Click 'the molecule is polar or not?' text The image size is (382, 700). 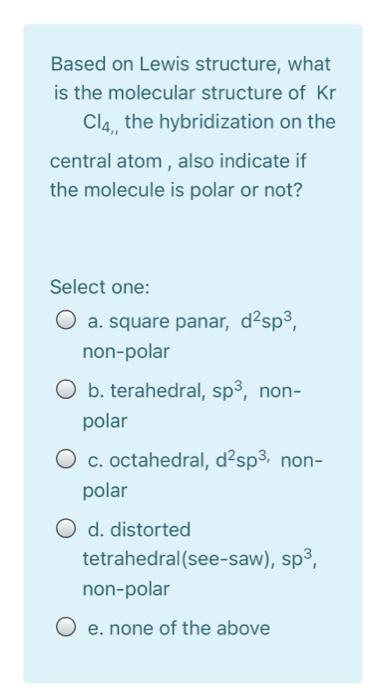176,191
